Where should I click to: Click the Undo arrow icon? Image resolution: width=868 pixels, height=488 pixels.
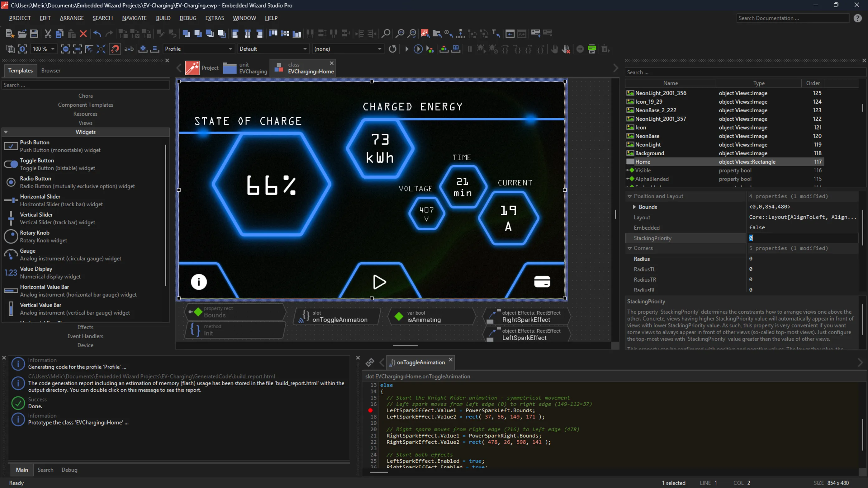pos(97,33)
